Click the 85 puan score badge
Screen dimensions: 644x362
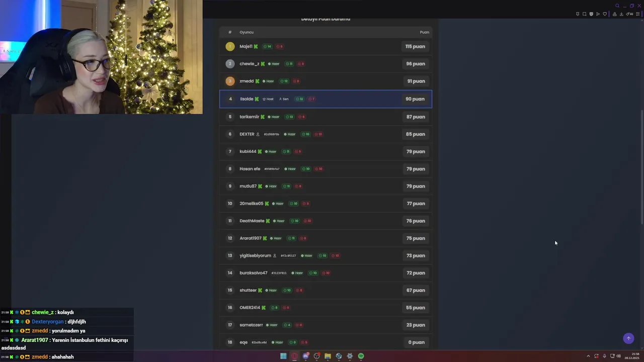point(416,134)
